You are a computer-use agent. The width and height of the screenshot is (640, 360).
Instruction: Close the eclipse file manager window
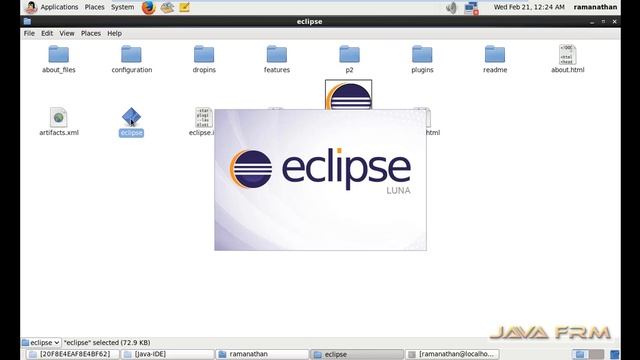tap(614, 22)
